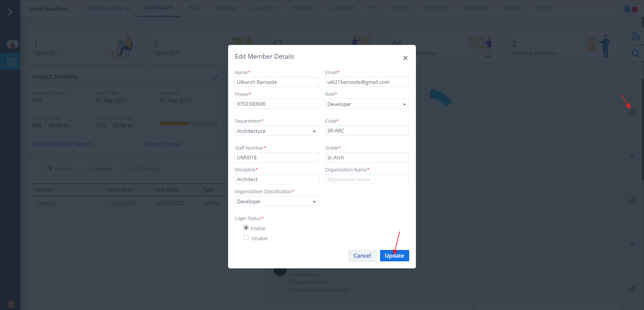The image size is (644, 310).
Task: Select the Enable login status radio
Action: [246, 228]
